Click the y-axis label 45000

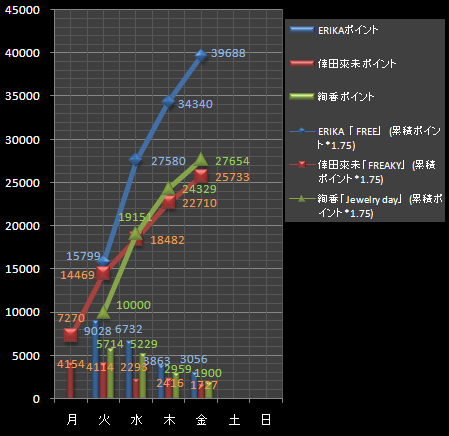pyautogui.click(x=22, y=10)
